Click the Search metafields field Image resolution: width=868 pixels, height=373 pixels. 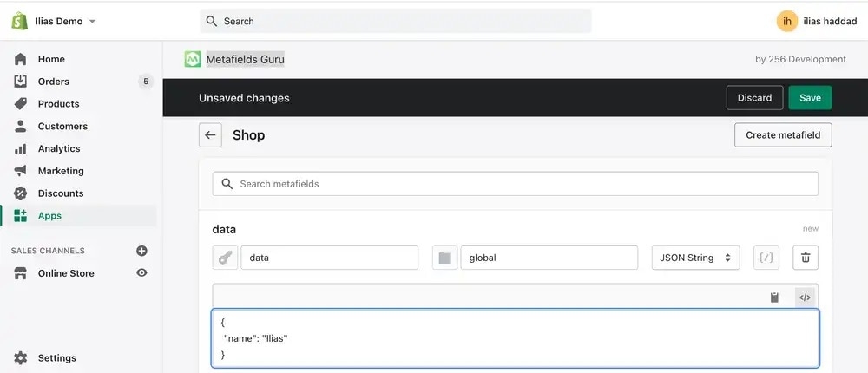(515, 184)
